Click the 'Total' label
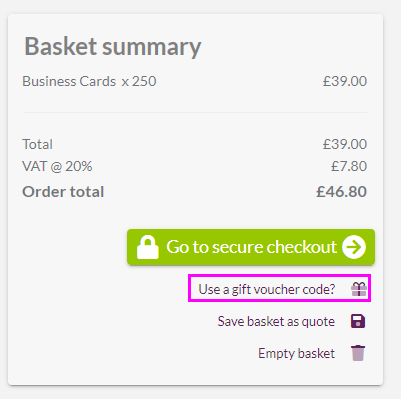The height and width of the screenshot is (399, 401). pos(37,144)
